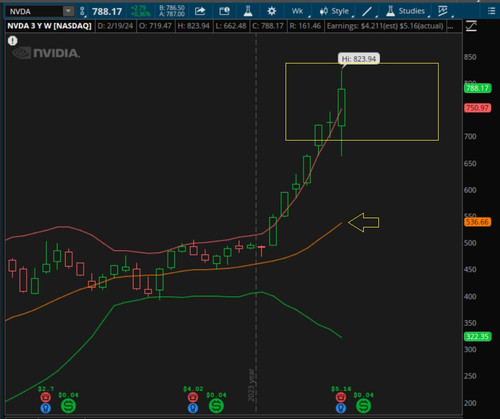Click the red 750.97 price bubble on axis
The height and width of the screenshot is (419, 500).
pyautogui.click(x=477, y=108)
